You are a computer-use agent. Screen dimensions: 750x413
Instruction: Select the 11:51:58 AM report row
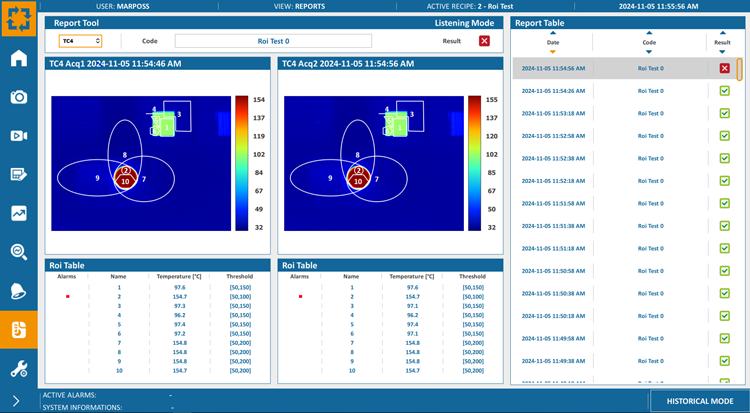(x=610, y=203)
